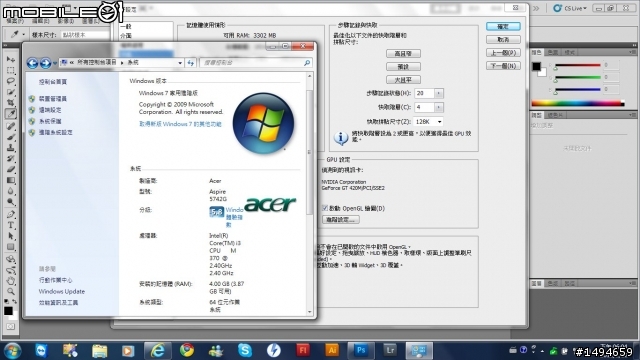Viewport: 640px width, 360px height.
Task: Select the Gradient tool
Action: (x=11, y=180)
